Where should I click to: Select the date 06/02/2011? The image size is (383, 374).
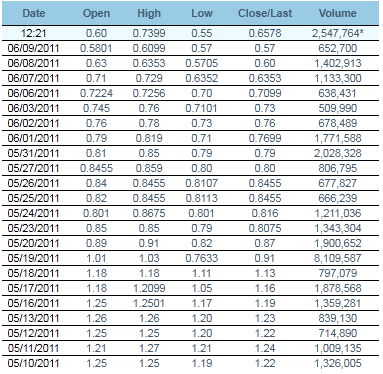point(33,123)
